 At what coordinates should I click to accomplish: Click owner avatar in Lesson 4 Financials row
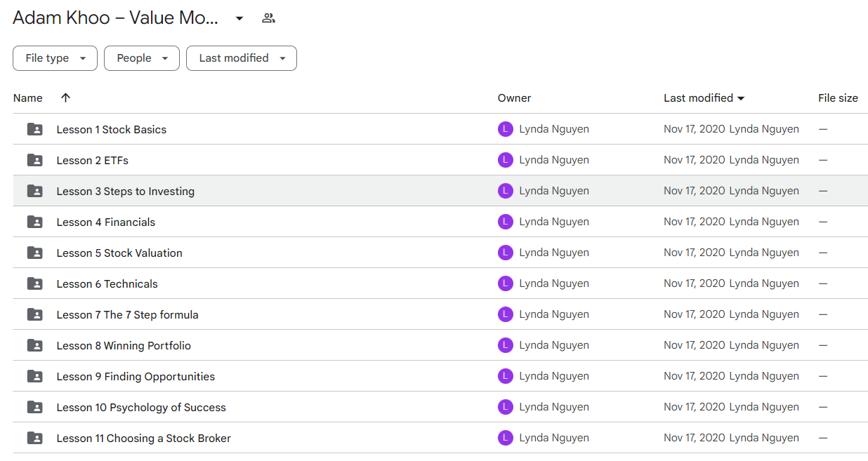coord(506,222)
